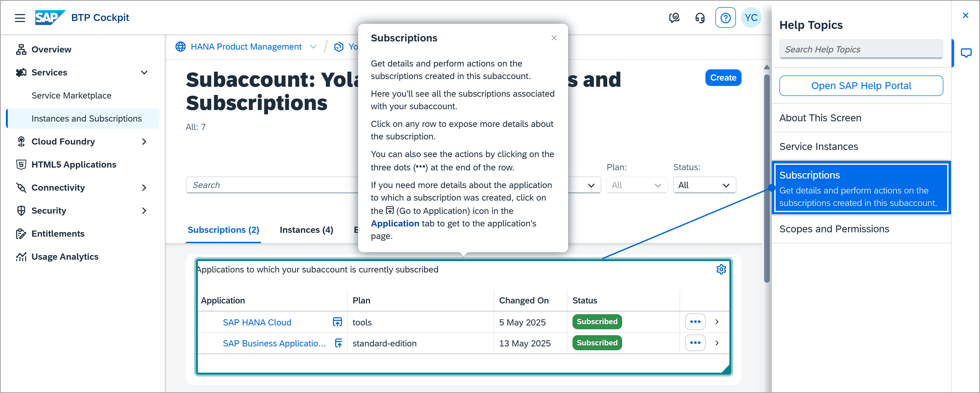Click the headset support icon
Screen dimensions: 980x393
pos(700,18)
